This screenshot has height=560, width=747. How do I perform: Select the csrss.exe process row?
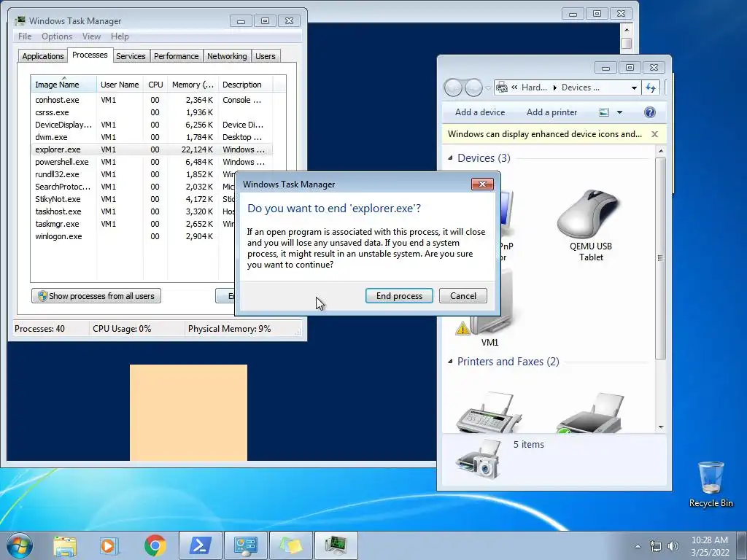click(x=152, y=112)
